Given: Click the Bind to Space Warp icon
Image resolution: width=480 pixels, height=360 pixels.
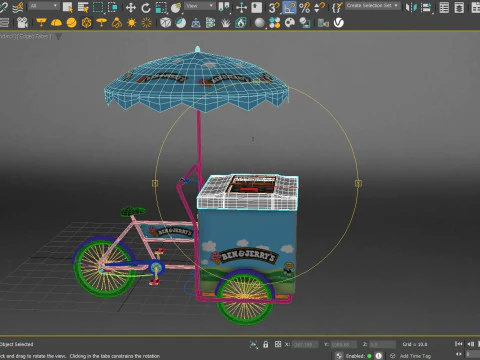Looking at the screenshot, I should pos(19,7).
